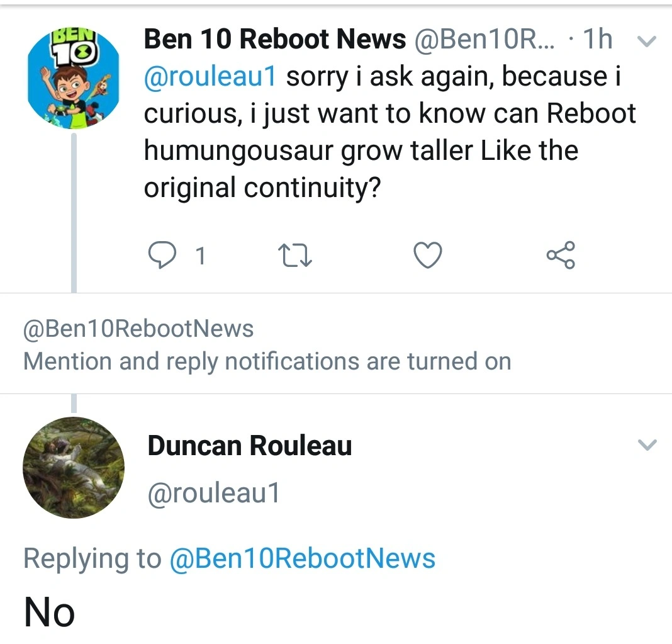The image size is (672, 644).
Task: Open Ben 10 Reboot News profile picture
Action: pos(74,78)
